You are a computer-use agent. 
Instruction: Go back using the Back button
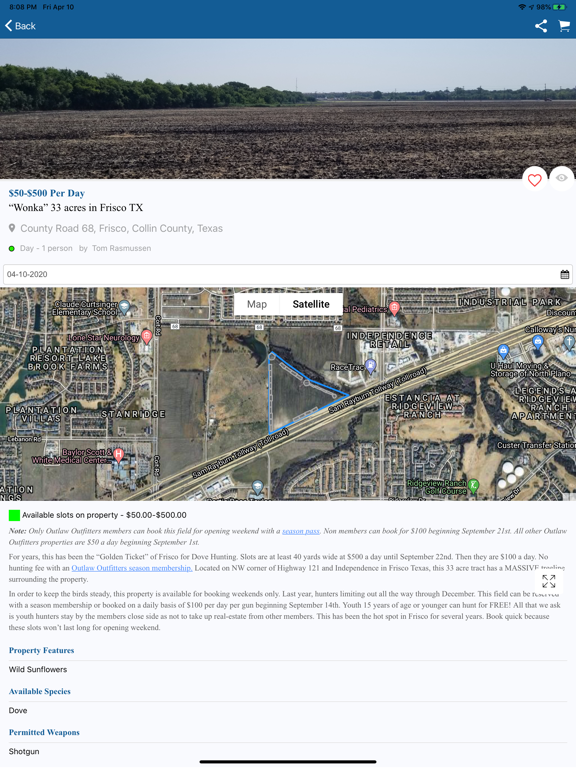(x=21, y=26)
